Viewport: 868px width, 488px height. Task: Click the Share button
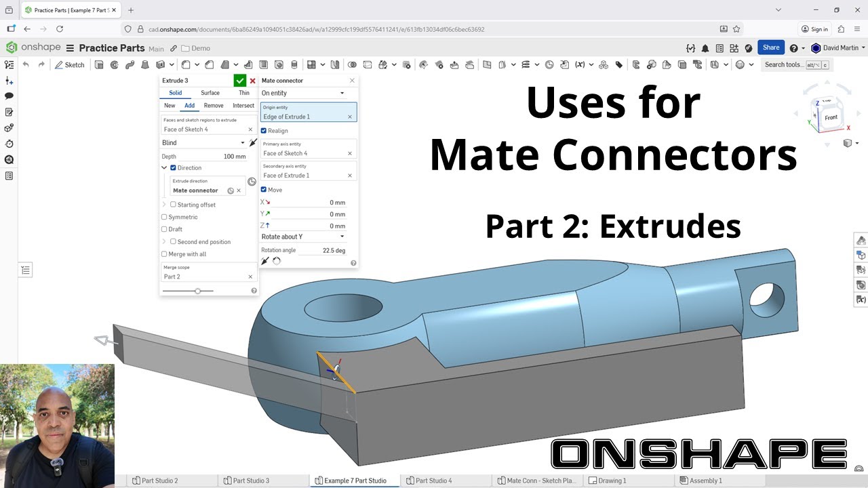pos(771,47)
